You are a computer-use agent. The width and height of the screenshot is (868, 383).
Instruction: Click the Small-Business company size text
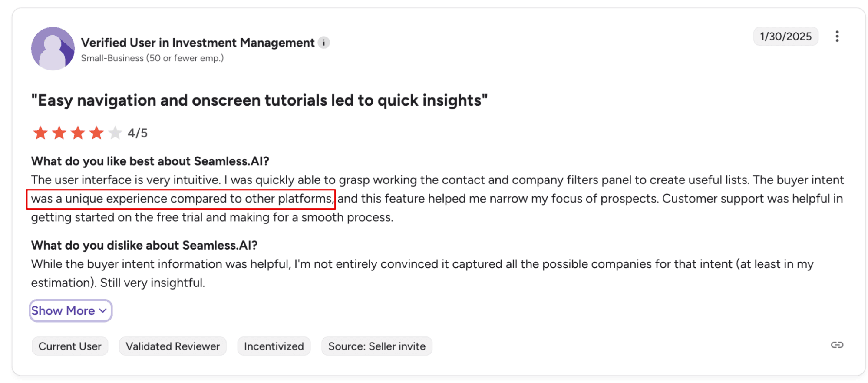click(x=152, y=58)
